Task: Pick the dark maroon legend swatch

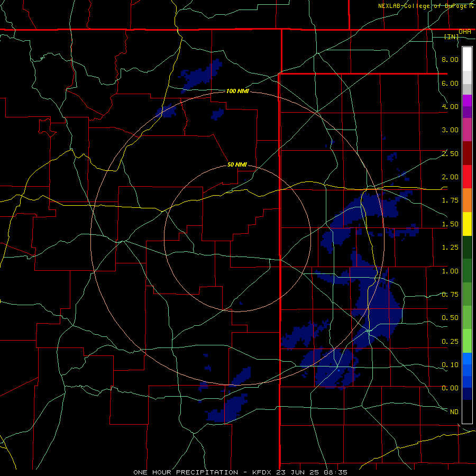Action: (x=467, y=153)
